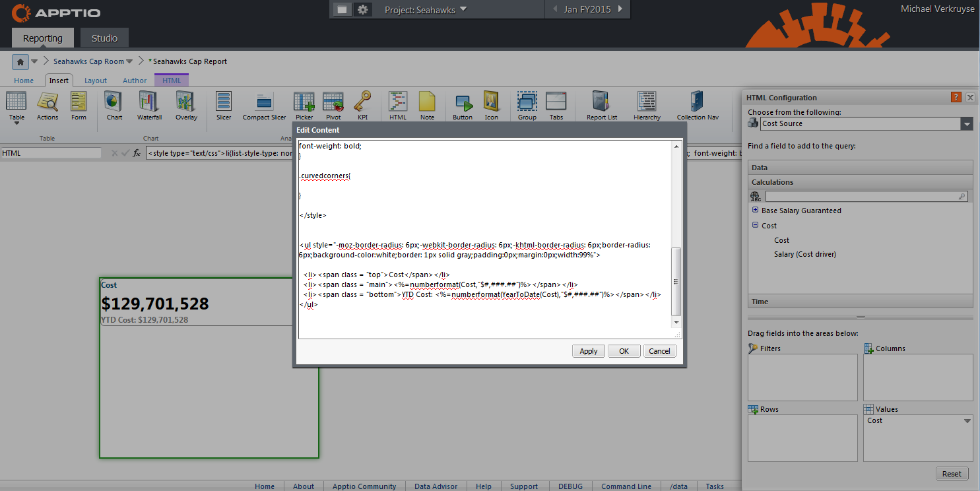Open the Data Advisor footer link
The image size is (980, 491).
[436, 486]
